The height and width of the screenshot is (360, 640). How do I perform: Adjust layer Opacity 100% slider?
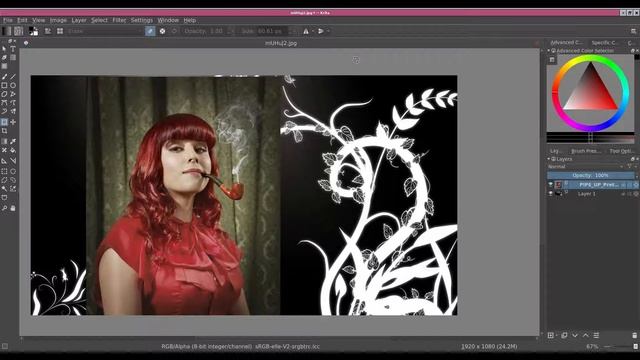pos(590,175)
